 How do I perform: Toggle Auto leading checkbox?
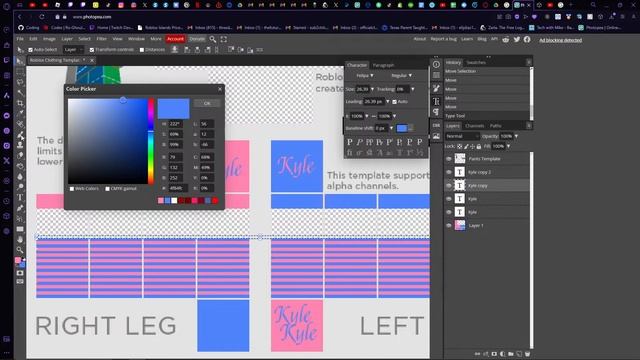tap(394, 102)
